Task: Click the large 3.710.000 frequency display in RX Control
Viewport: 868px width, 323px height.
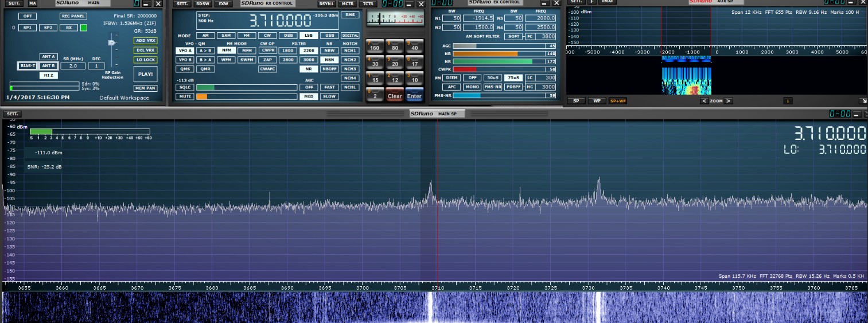Action: pos(280,21)
